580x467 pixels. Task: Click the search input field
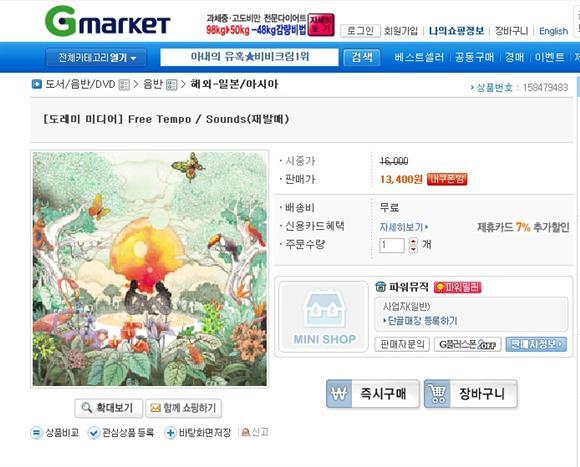(249, 57)
